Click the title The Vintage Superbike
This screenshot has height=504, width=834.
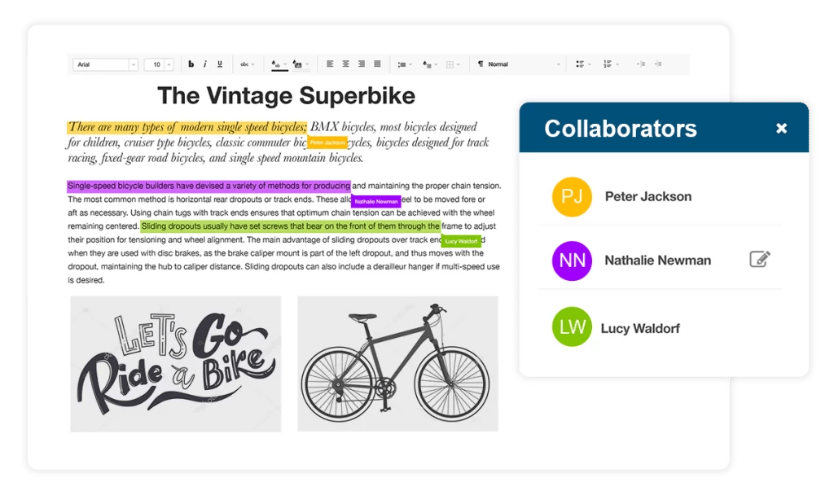286,96
